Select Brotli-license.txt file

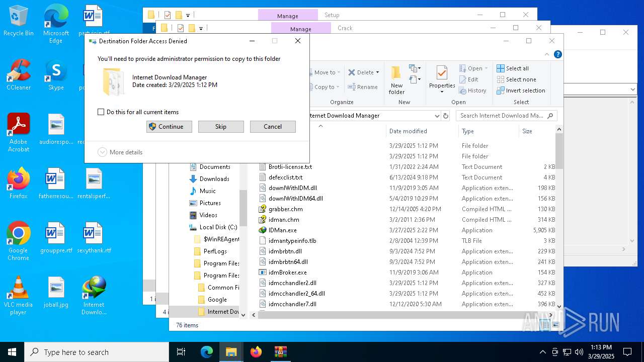point(290,167)
